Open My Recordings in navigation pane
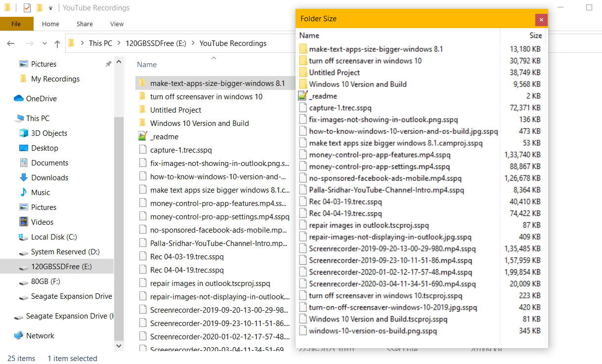The height and width of the screenshot is (364, 602). pos(55,79)
